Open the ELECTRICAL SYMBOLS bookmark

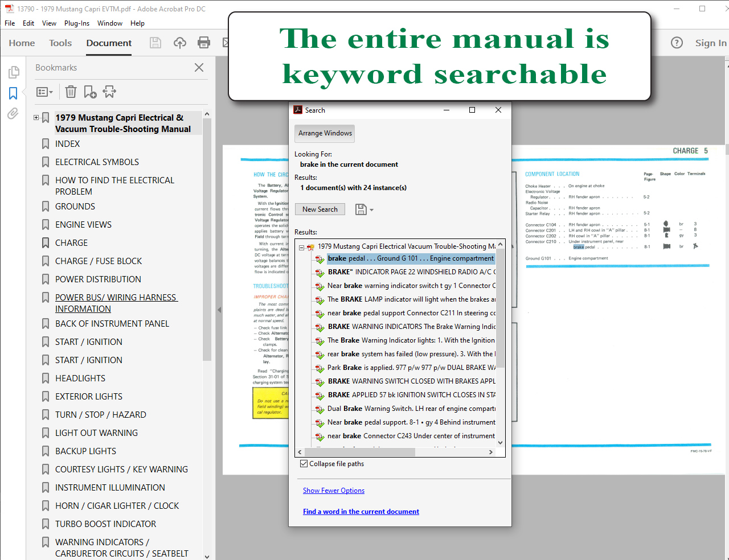coord(97,162)
